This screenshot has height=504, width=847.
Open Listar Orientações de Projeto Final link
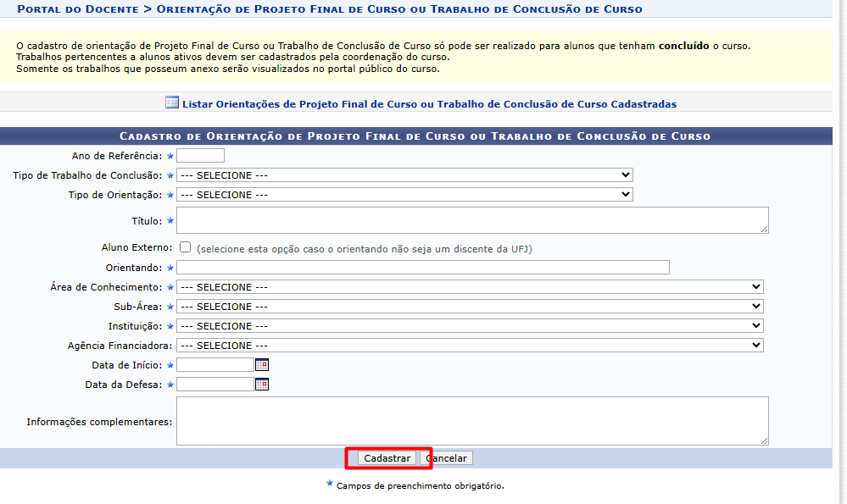(430, 104)
